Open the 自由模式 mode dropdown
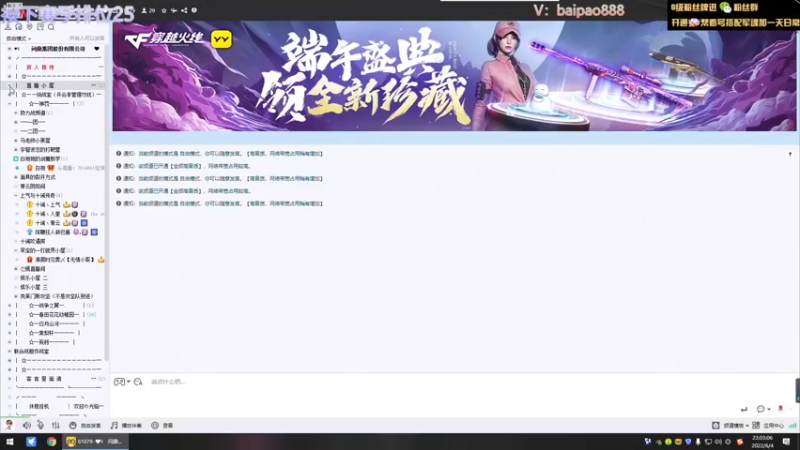Image resolution: width=800 pixels, height=450 pixels. click(x=18, y=39)
